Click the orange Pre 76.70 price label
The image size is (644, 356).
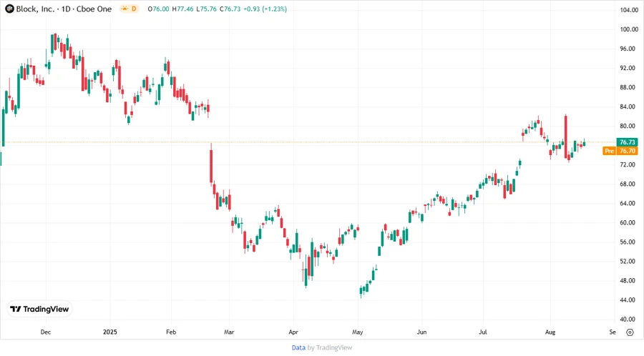coord(620,151)
